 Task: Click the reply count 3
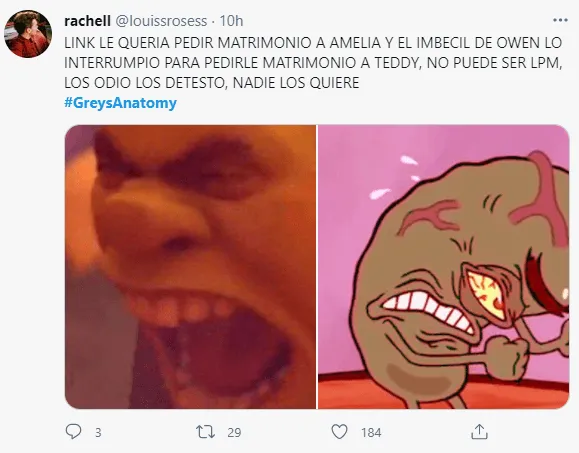tap(98, 432)
